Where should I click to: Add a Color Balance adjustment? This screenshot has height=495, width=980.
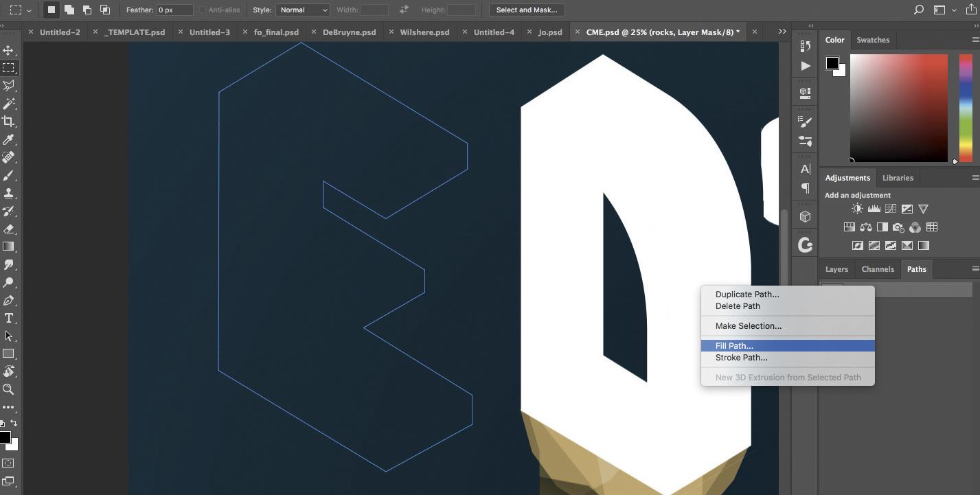(865, 227)
